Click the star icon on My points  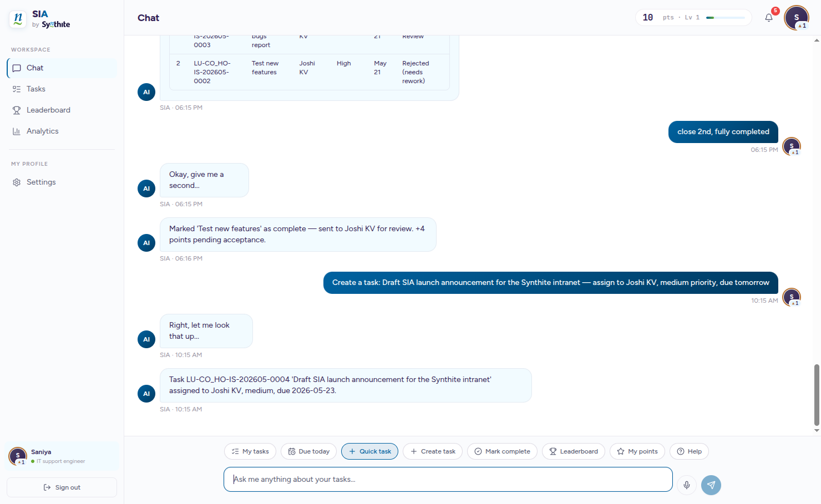[x=621, y=451]
